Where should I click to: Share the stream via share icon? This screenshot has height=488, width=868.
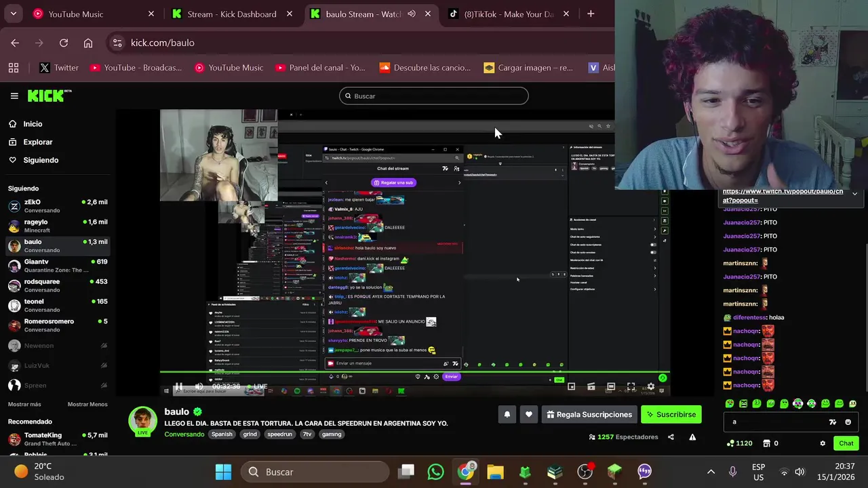tap(671, 437)
